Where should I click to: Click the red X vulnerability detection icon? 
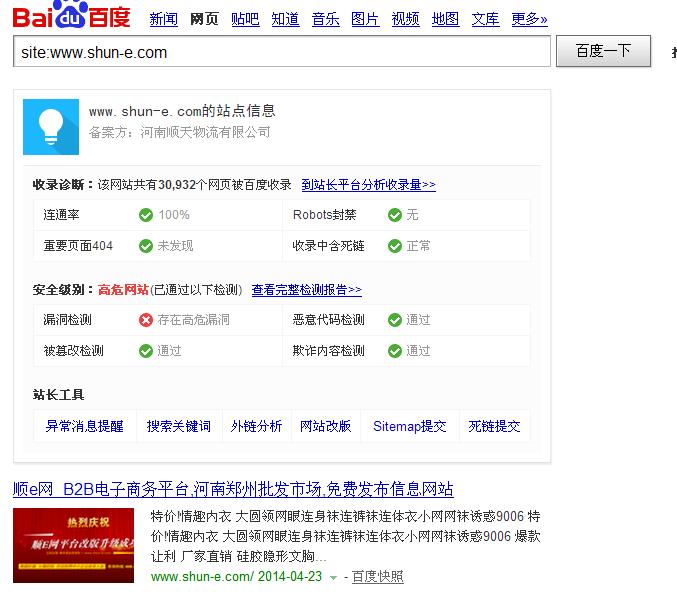146,320
